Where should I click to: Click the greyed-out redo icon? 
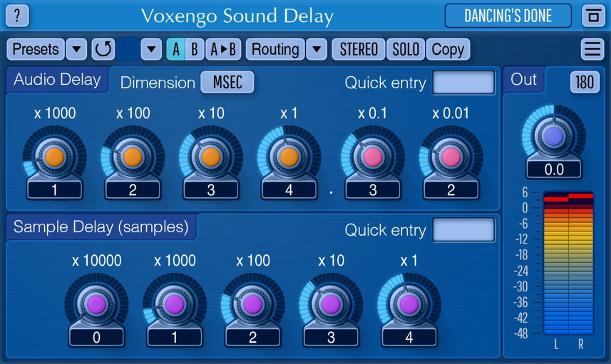[128, 49]
